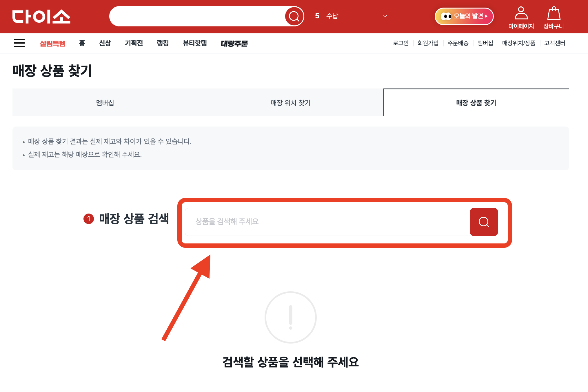Click the Daiso logo

coord(41,17)
